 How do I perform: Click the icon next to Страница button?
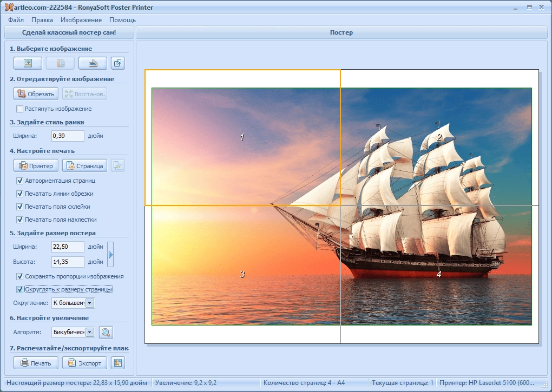[x=118, y=165]
